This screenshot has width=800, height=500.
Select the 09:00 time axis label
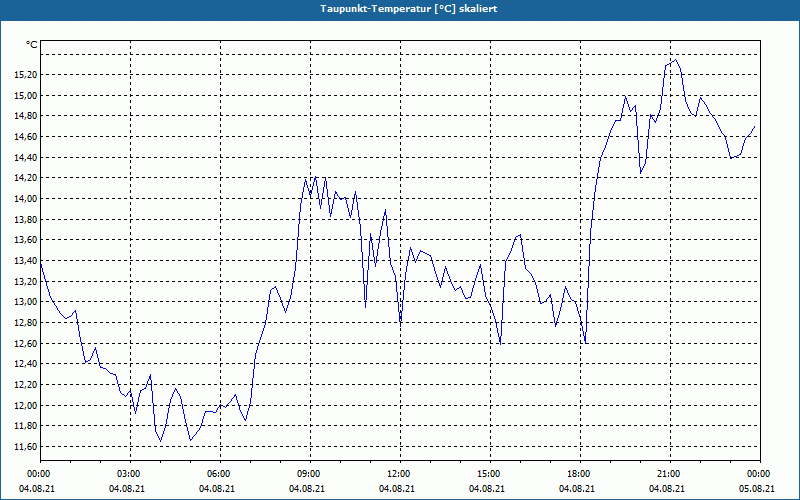307,474
